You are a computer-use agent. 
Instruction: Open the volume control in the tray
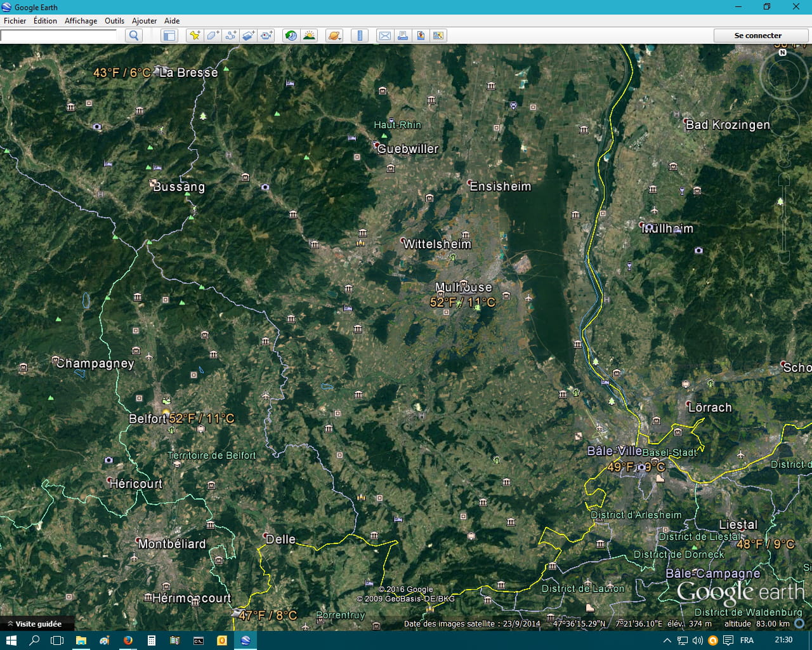(697, 640)
